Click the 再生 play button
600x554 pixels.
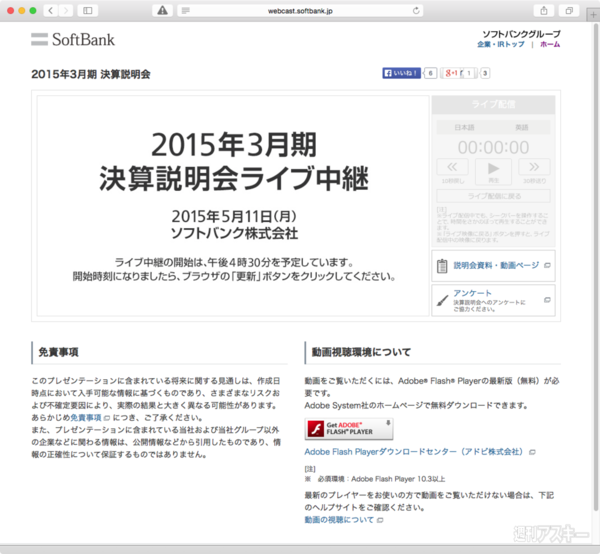[x=493, y=172]
